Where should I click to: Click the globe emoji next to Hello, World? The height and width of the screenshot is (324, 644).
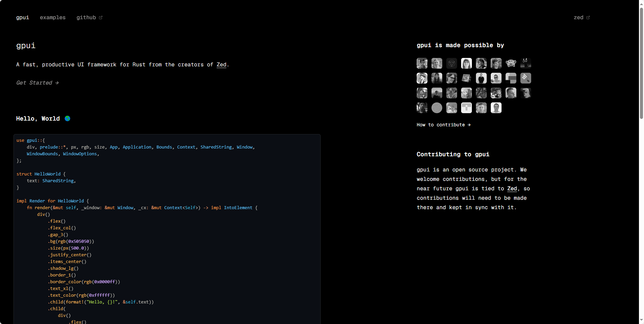[x=67, y=119]
